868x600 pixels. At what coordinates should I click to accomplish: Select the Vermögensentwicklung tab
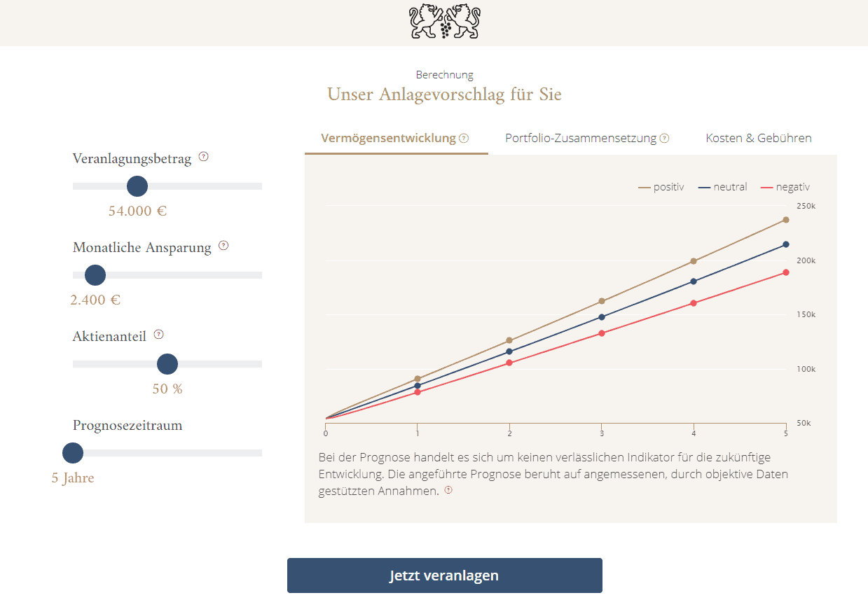coord(396,139)
